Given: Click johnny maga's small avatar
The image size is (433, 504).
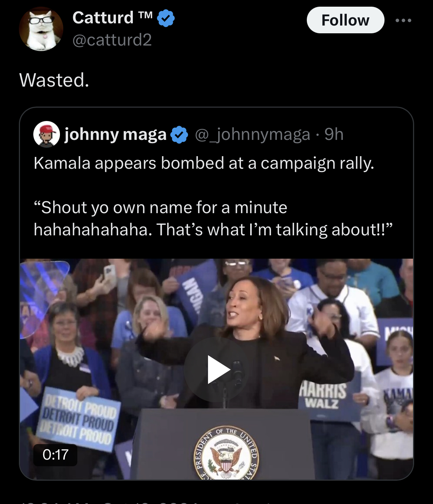Looking at the screenshot, I should click(47, 134).
